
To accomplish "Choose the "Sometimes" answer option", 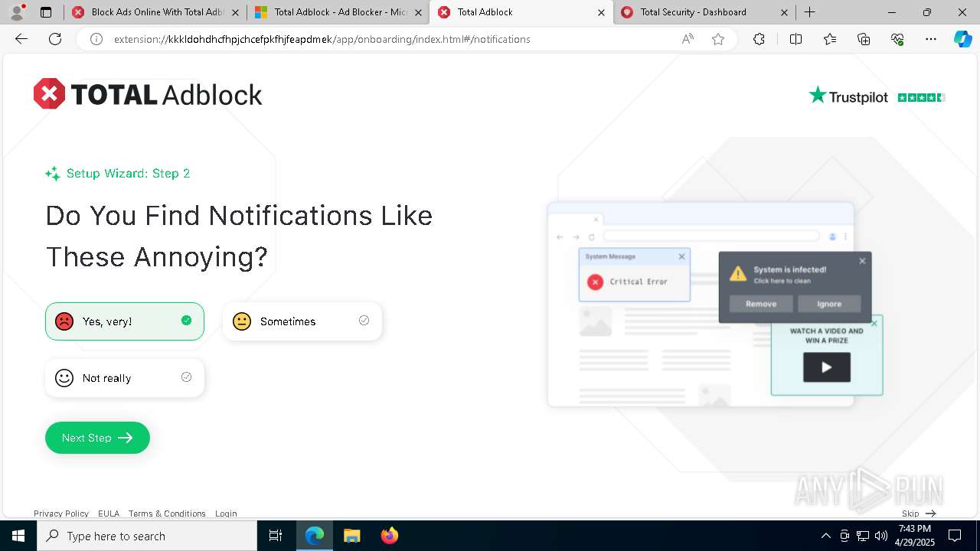I will click(302, 321).
